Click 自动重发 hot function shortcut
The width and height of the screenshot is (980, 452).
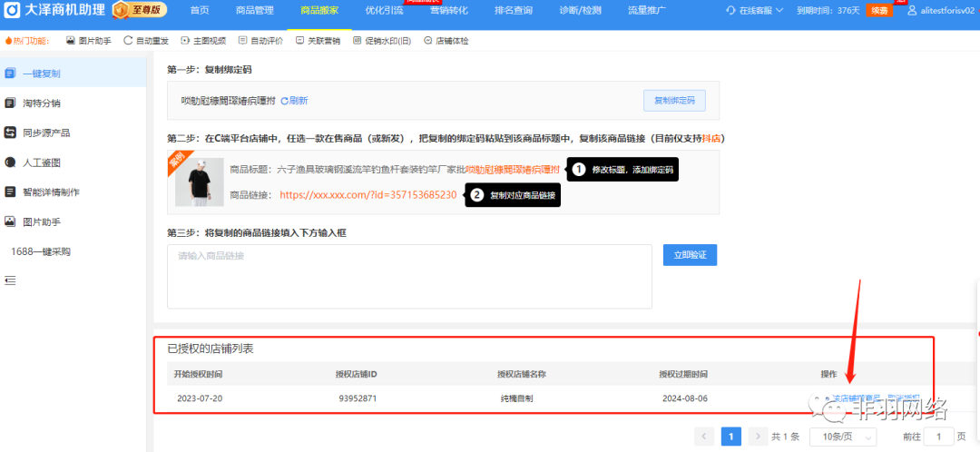coord(146,41)
